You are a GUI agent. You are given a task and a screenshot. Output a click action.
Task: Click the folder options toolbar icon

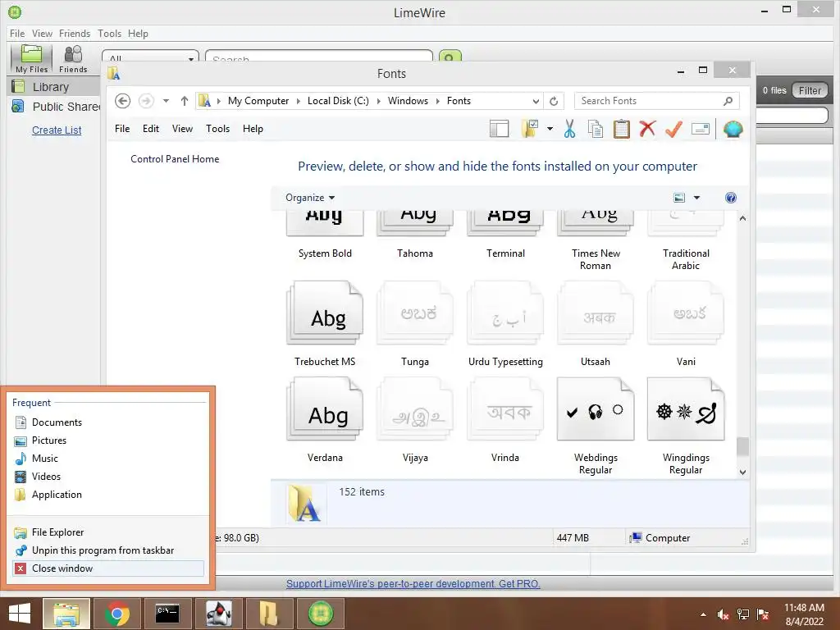[529, 129]
